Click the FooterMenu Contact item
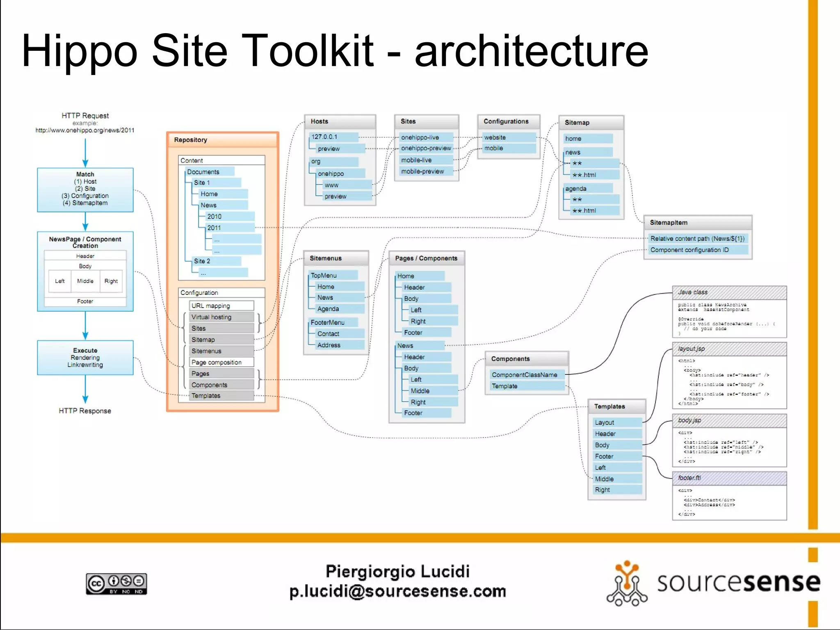This screenshot has width=840, height=630. (x=340, y=334)
